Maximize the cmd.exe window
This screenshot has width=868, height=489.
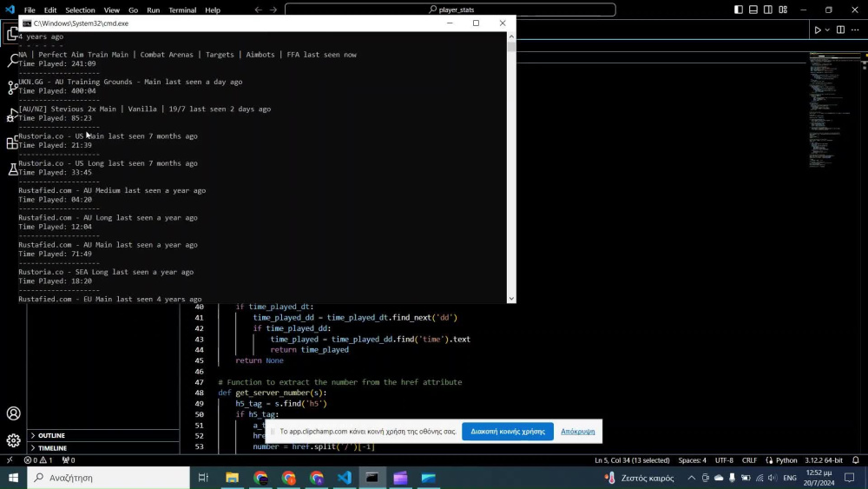point(476,23)
